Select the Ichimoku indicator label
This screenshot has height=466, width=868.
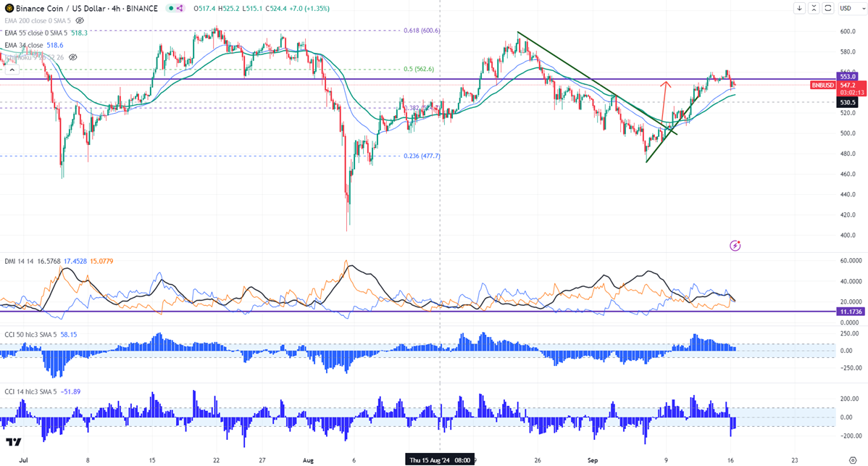(x=34, y=57)
